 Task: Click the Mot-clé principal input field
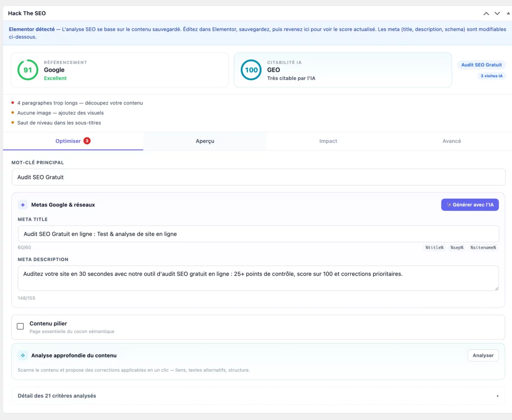click(x=259, y=177)
